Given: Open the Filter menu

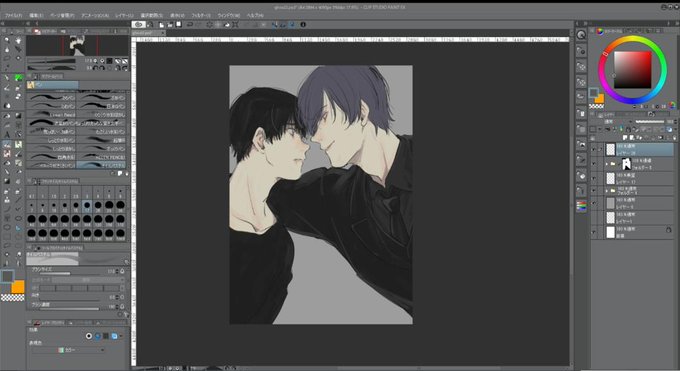Looking at the screenshot, I should pyautogui.click(x=201, y=15).
